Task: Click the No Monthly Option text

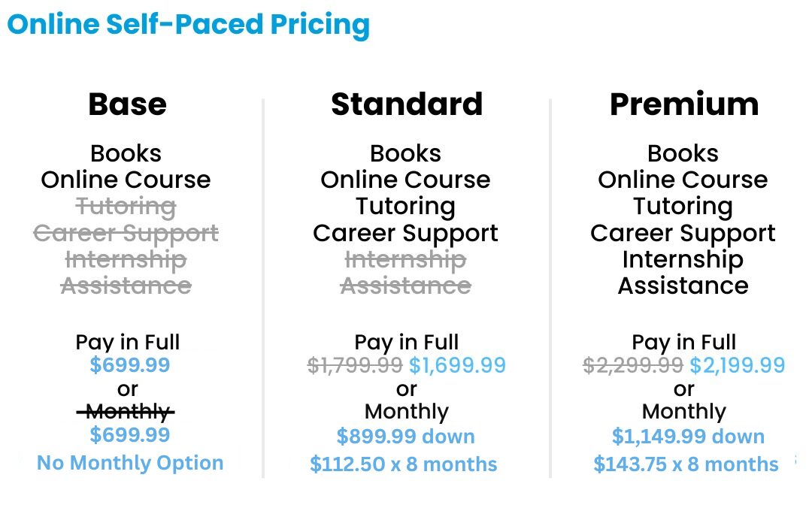Action: coord(129,463)
